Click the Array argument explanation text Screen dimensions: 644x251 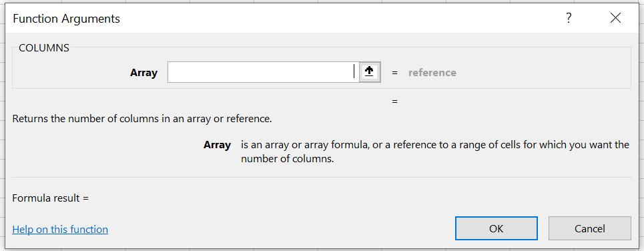[x=435, y=152]
